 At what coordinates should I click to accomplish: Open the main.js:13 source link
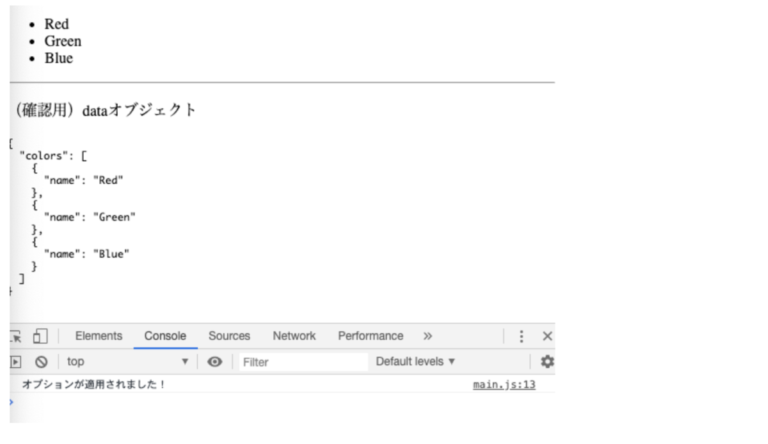(504, 385)
